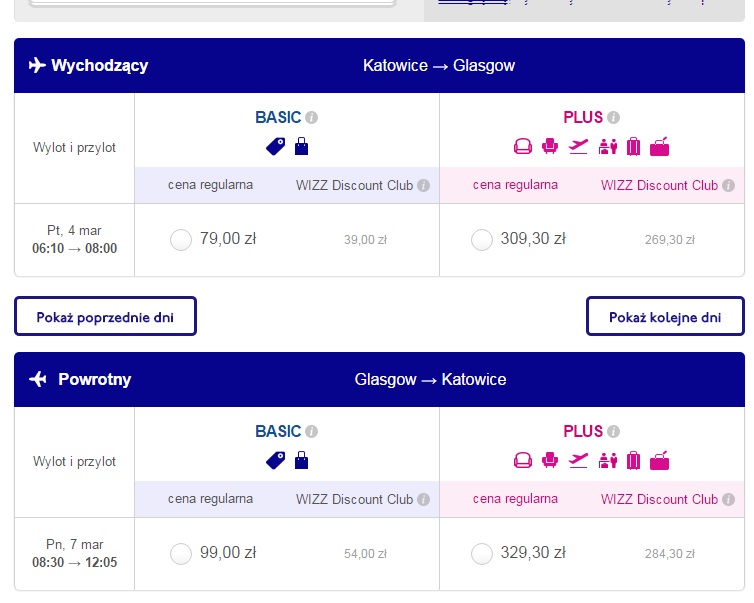Click return PLUS airport check-in icon
The height and width of the screenshot is (603, 754).
pyautogui.click(x=608, y=461)
